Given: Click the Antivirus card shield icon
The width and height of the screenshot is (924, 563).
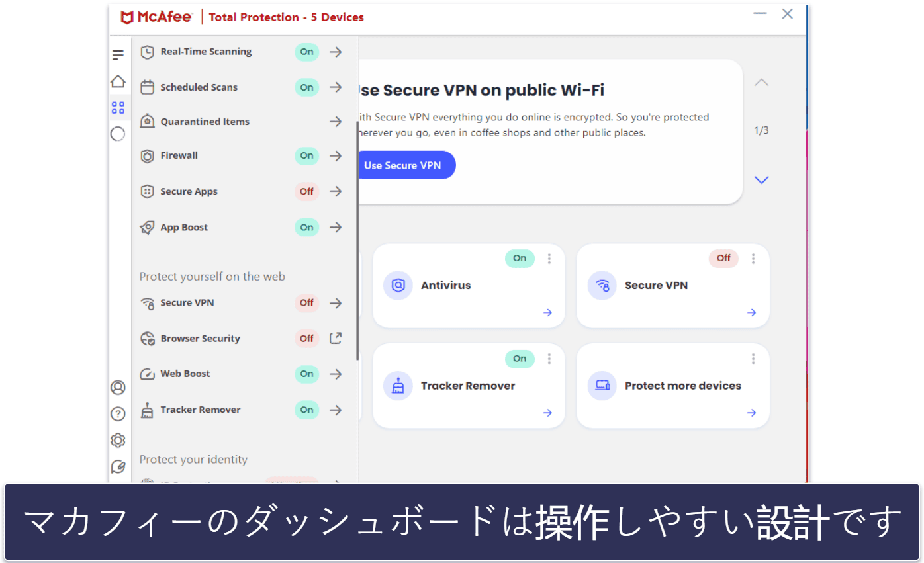Looking at the screenshot, I should coord(398,286).
